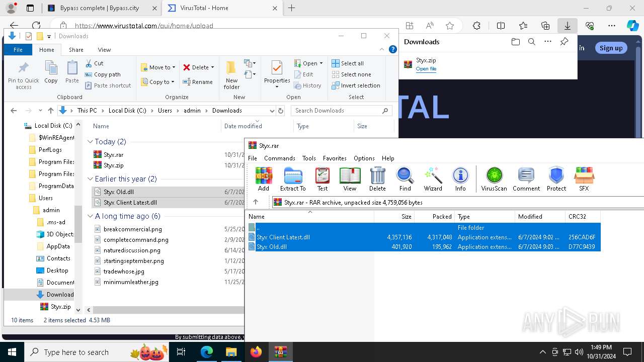Click the Protect icon in WinRAR
This screenshot has width=644, height=362.
tap(556, 179)
